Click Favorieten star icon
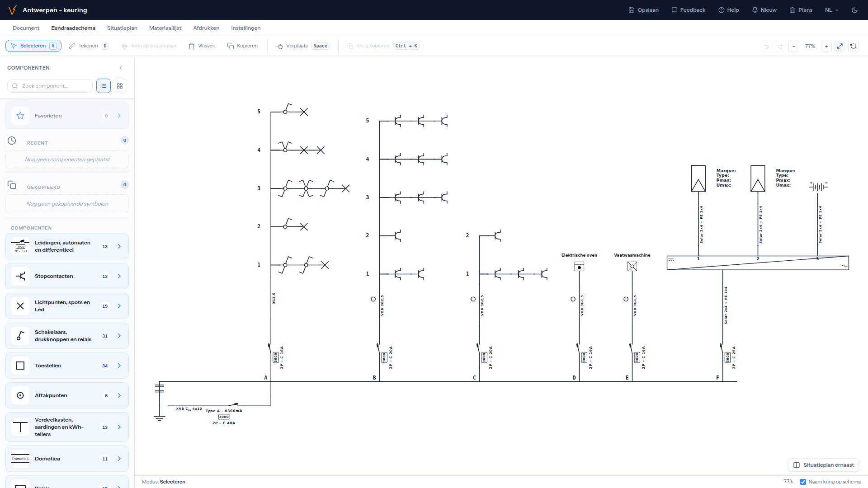 point(20,116)
